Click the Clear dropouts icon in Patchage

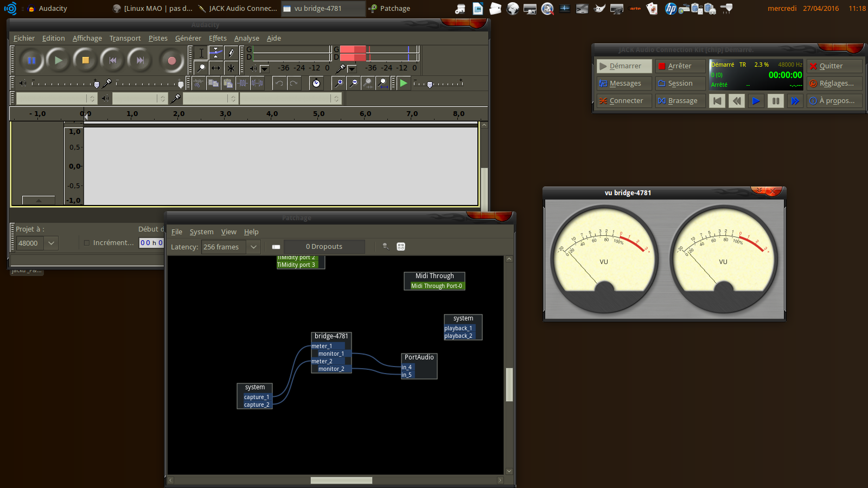pyautogui.click(x=276, y=247)
